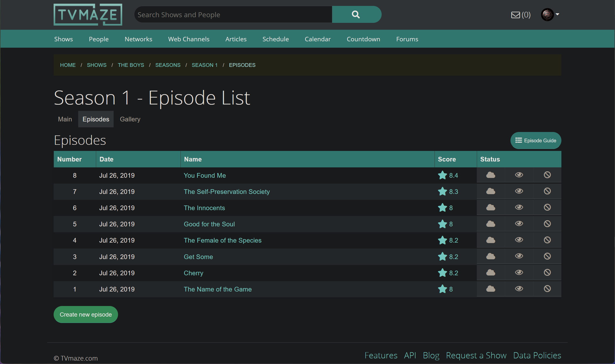Image resolution: width=615 pixels, height=364 pixels.
Task: Click the Search Shows and People field
Action: coord(233,15)
